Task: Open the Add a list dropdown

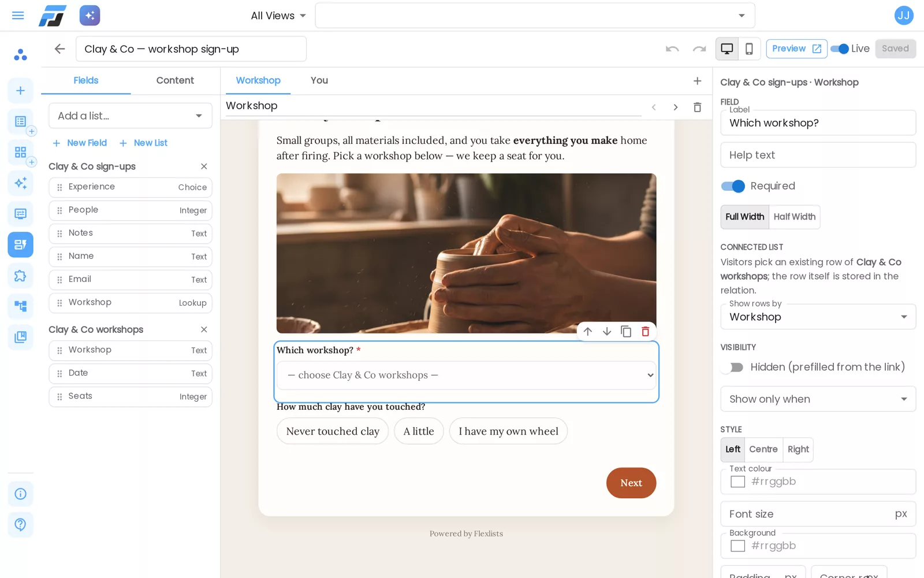Action: point(131,116)
